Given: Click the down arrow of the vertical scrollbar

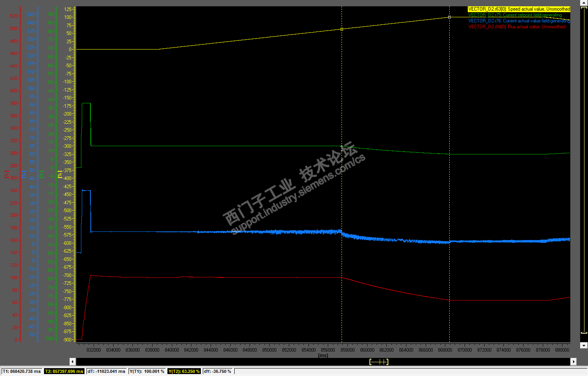Looking at the screenshot, I should tap(584, 346).
